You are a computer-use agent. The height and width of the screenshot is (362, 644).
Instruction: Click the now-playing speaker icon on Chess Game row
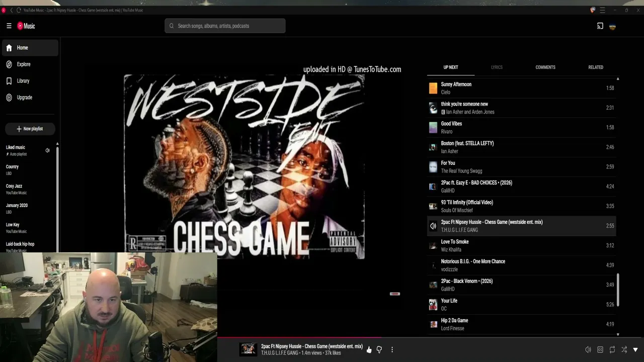click(x=433, y=226)
